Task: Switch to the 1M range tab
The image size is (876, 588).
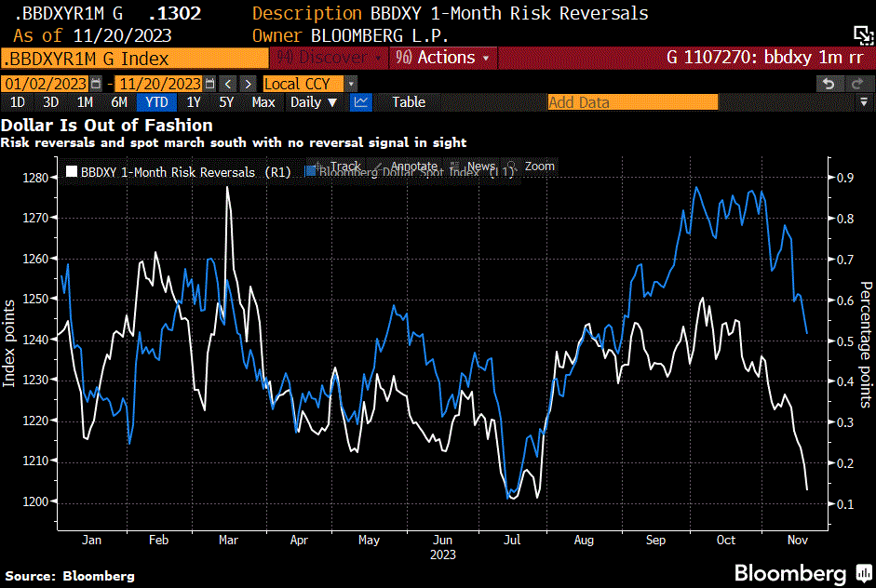Action: [85, 102]
